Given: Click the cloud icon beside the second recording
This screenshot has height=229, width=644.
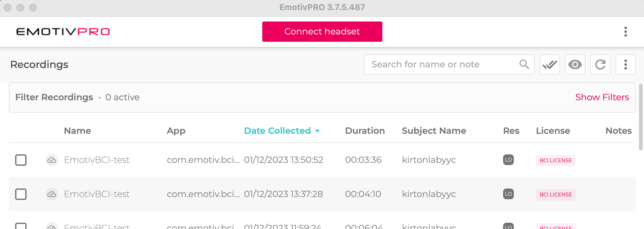Looking at the screenshot, I should pos(52,194).
